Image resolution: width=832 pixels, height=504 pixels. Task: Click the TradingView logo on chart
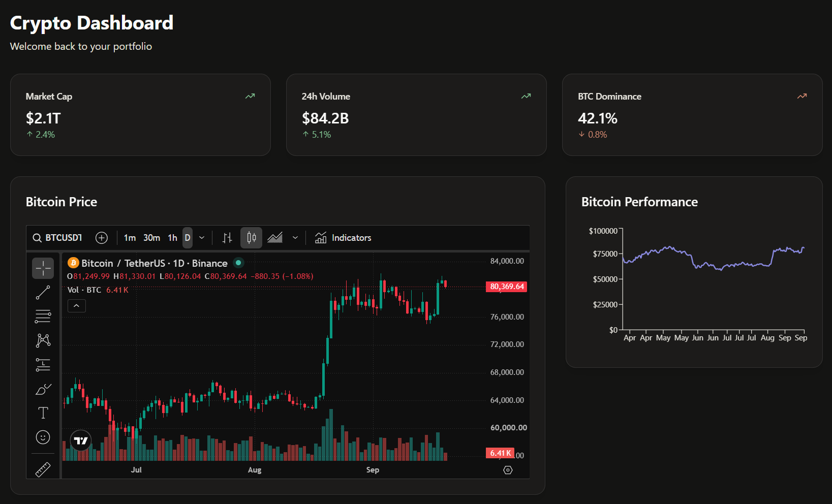point(81,440)
